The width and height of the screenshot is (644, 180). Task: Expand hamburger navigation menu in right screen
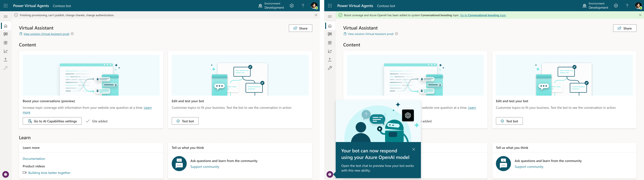330,16
